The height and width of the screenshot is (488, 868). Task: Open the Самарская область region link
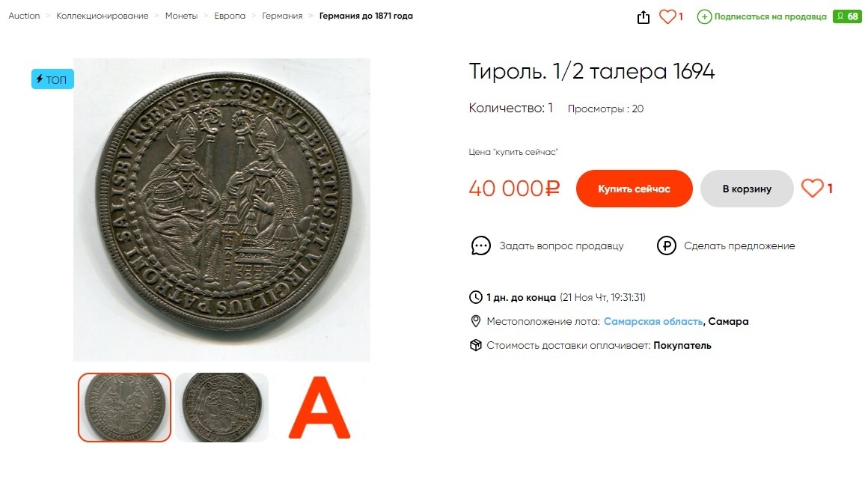[x=654, y=320]
